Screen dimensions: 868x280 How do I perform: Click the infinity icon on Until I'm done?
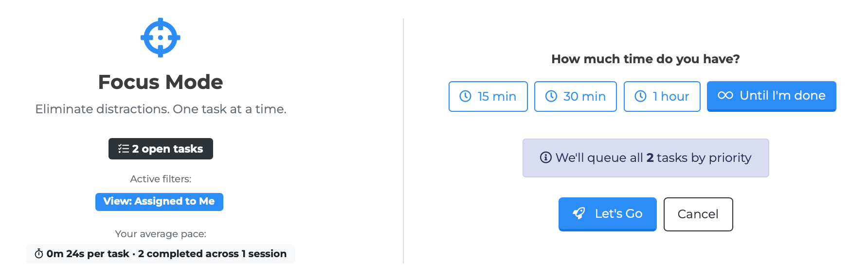point(725,95)
